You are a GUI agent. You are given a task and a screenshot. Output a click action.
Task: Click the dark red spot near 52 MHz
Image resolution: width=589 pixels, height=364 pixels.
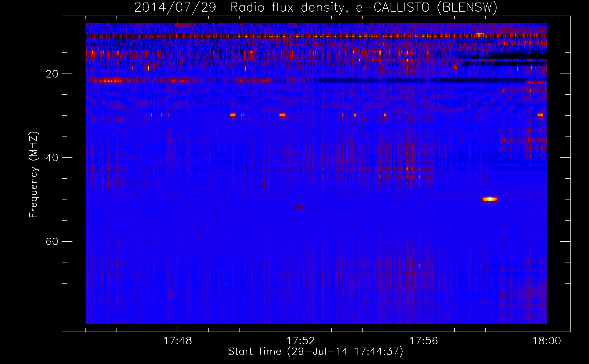(x=299, y=207)
